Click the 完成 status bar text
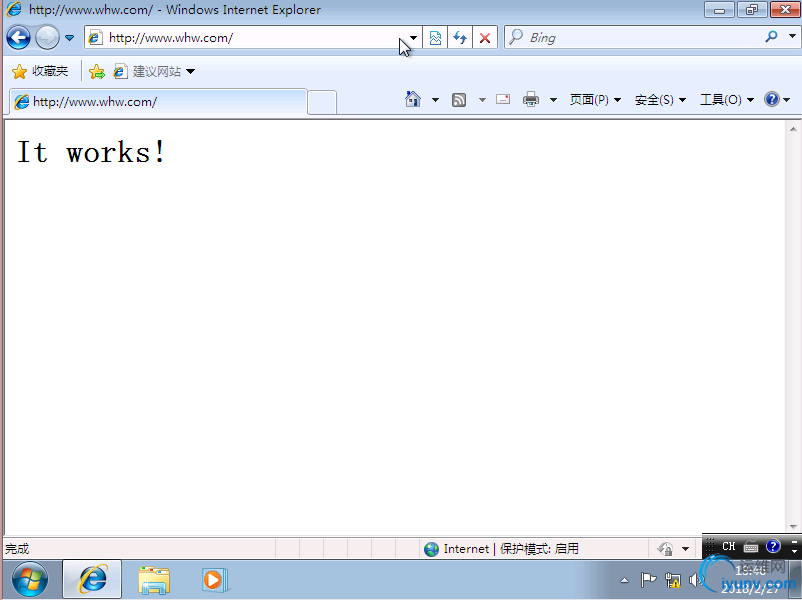802x600 pixels. pos(17,549)
